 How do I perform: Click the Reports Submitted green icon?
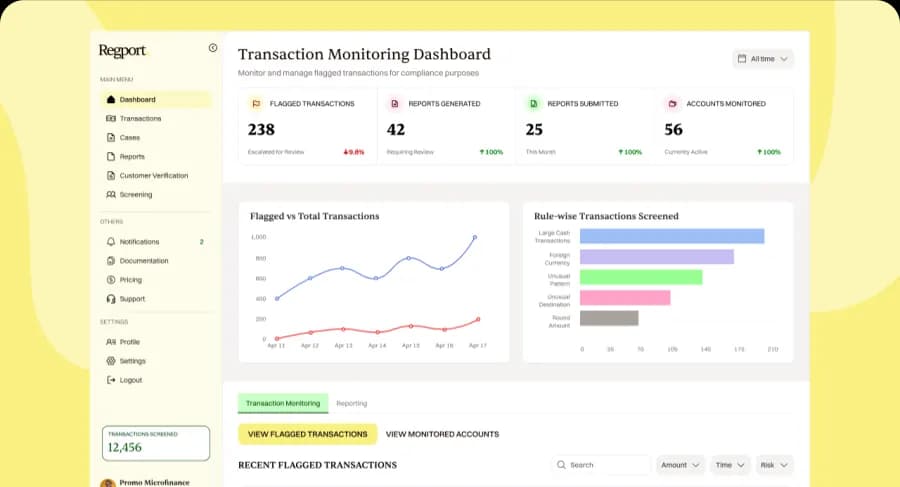(534, 104)
